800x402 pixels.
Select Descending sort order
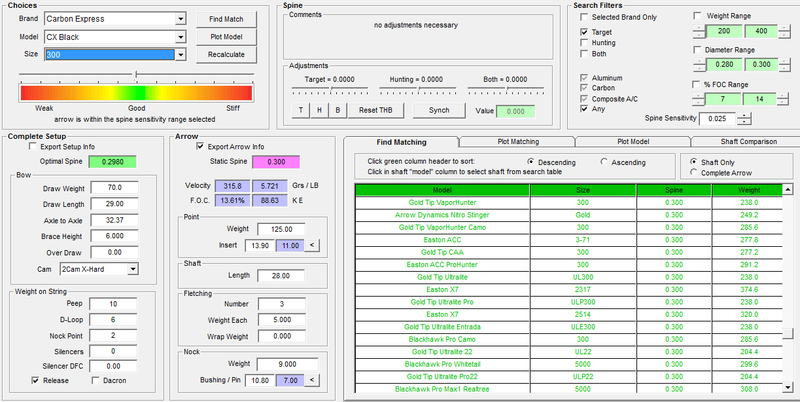point(531,162)
